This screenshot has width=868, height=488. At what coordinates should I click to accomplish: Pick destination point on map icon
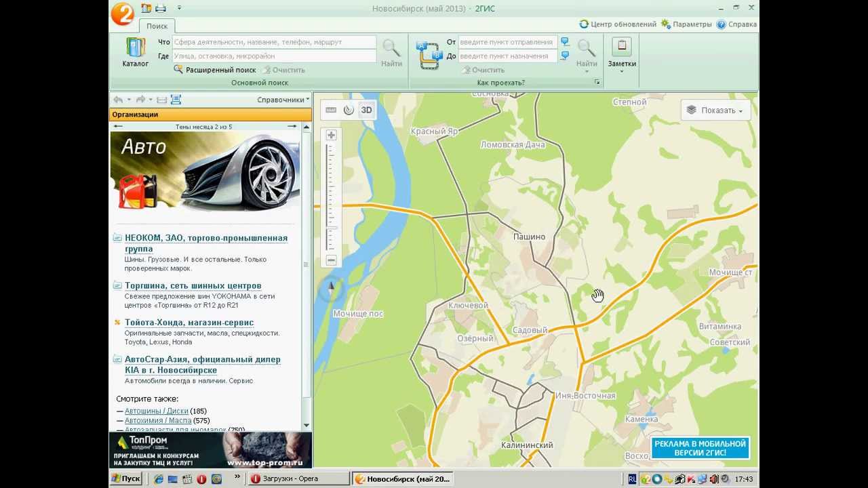click(x=565, y=56)
